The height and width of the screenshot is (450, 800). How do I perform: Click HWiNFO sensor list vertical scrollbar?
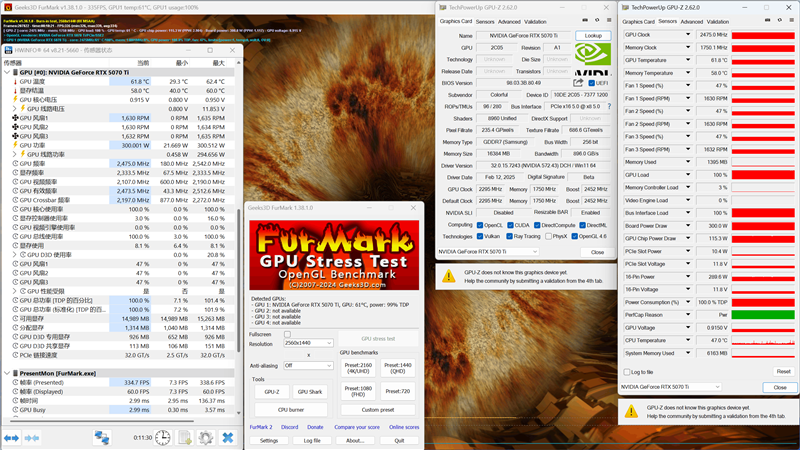(x=238, y=281)
